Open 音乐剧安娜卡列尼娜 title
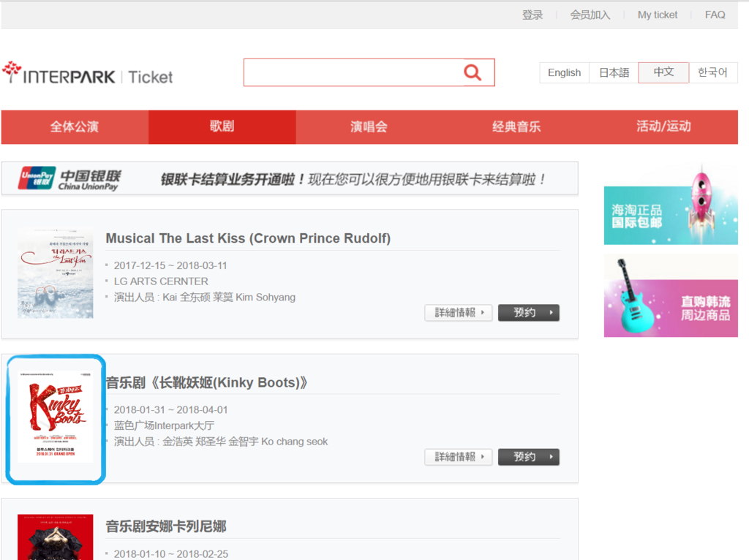Image resolution: width=749 pixels, height=560 pixels. [x=166, y=526]
